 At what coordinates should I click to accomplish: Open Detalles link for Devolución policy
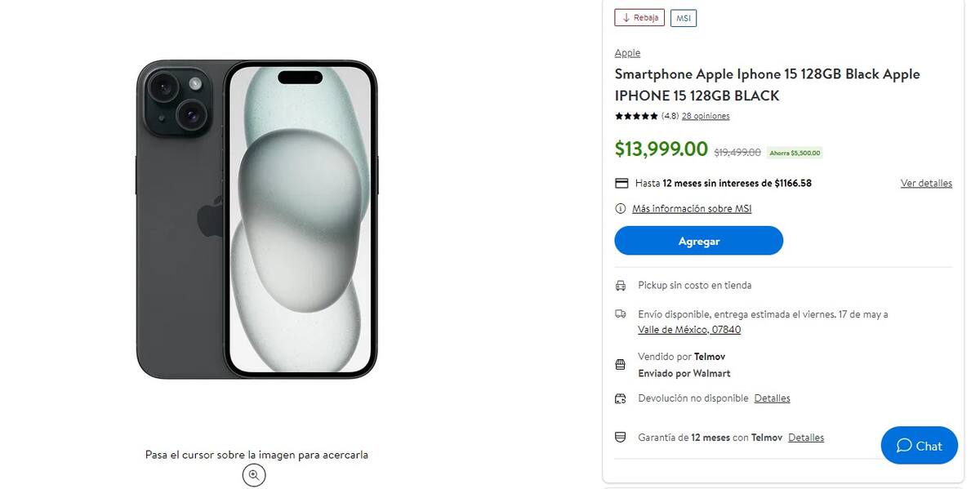[x=772, y=398]
